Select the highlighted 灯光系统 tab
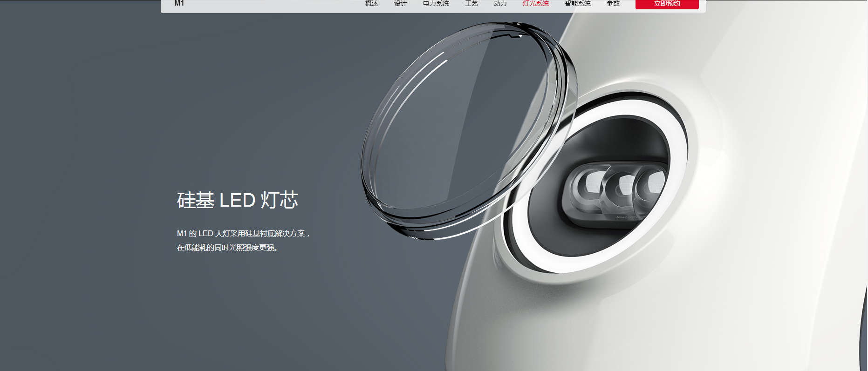This screenshot has width=868, height=371. 536,3
